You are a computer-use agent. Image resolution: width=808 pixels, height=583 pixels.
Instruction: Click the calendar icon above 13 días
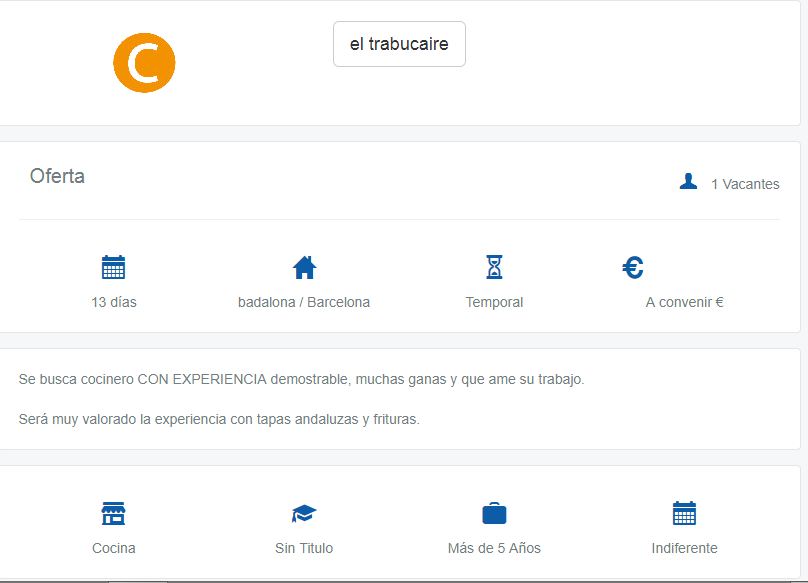coord(114,267)
